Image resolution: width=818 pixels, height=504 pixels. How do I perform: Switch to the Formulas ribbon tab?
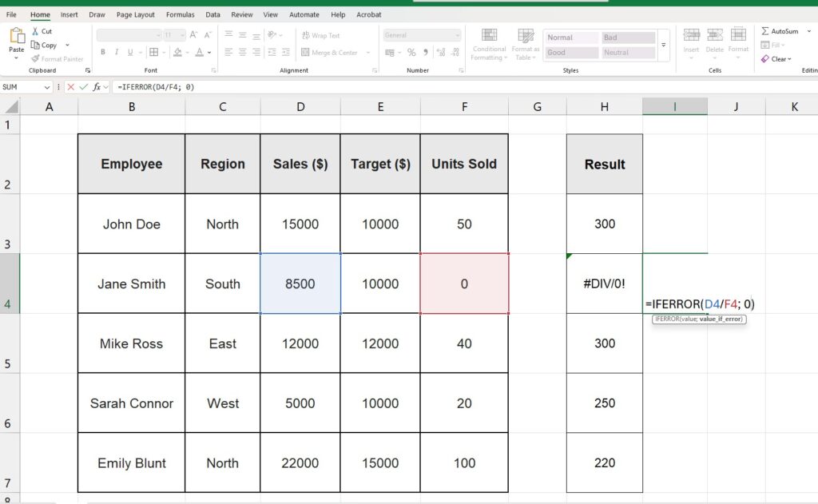180,14
